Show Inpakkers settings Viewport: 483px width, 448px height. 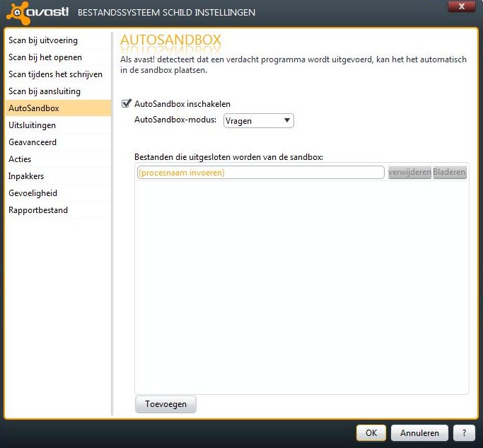pyautogui.click(x=58, y=176)
